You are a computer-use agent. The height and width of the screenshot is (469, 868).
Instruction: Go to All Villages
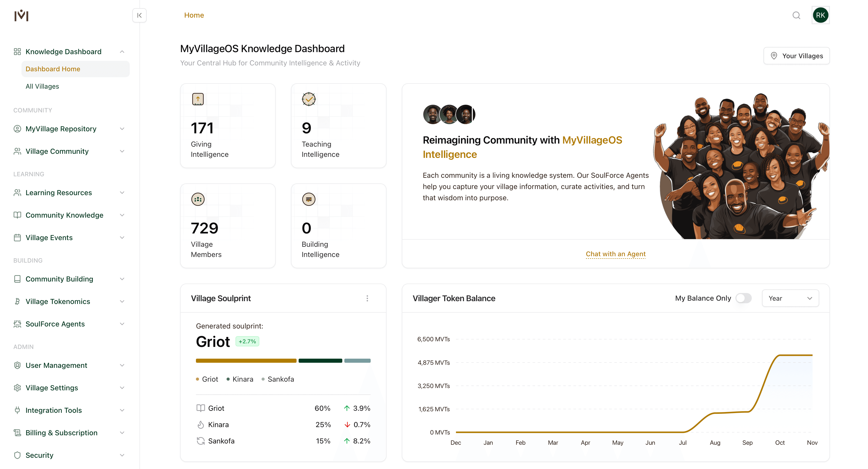point(42,86)
